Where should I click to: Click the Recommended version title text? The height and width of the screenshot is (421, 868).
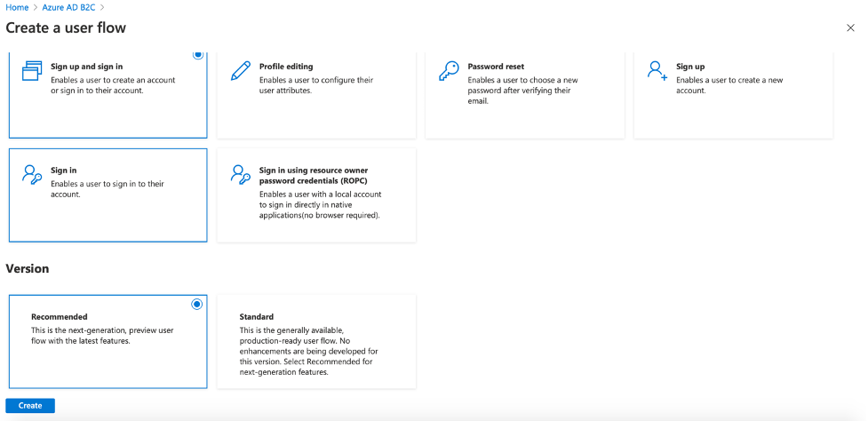[60, 316]
